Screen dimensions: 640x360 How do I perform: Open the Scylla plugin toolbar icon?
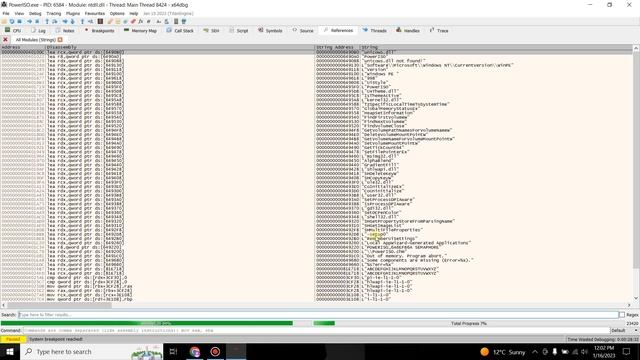[100, 21]
